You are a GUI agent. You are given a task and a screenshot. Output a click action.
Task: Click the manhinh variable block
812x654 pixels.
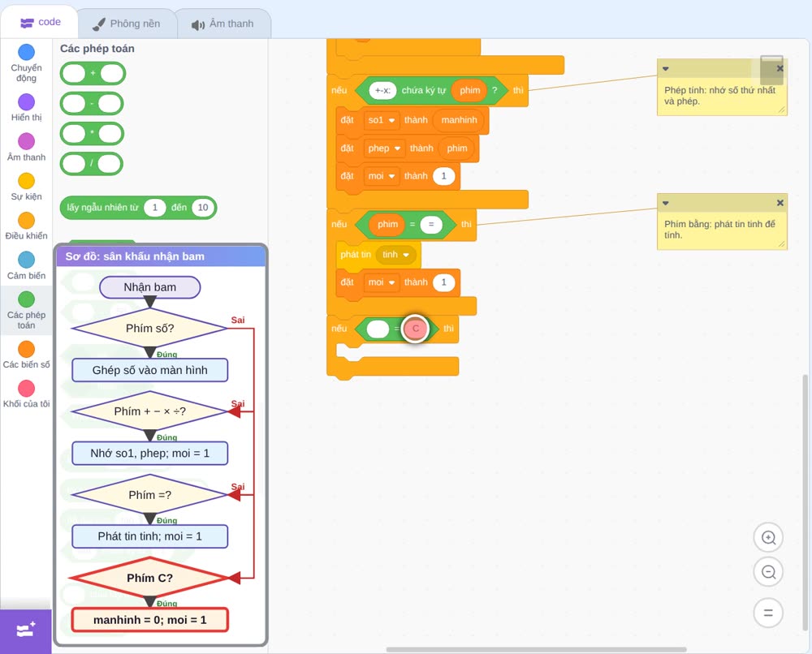coord(459,120)
